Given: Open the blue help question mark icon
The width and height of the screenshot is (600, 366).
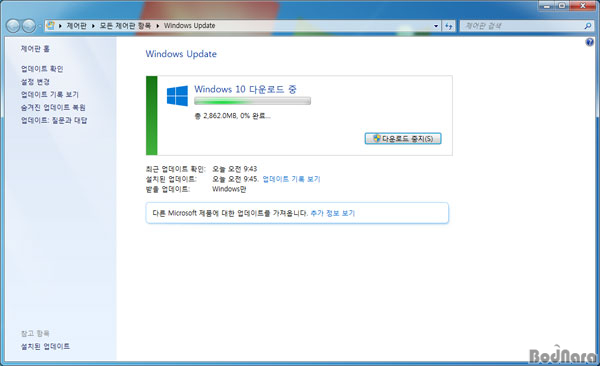Looking at the screenshot, I should [590, 42].
